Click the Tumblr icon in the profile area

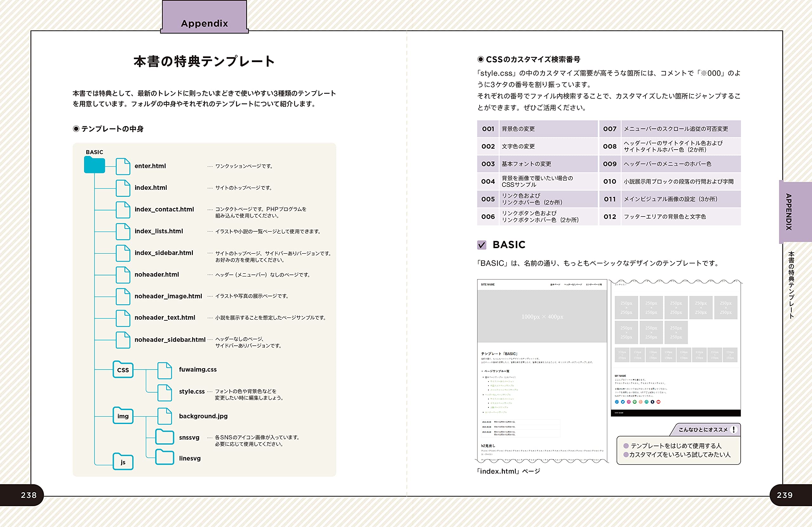(x=653, y=402)
